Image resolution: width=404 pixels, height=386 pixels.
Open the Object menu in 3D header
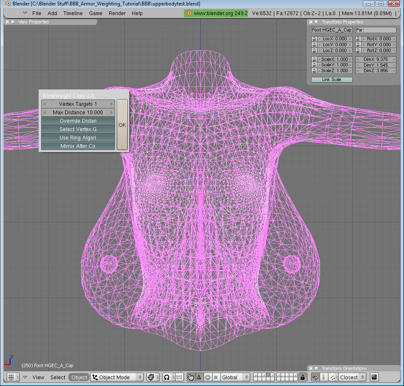click(79, 377)
